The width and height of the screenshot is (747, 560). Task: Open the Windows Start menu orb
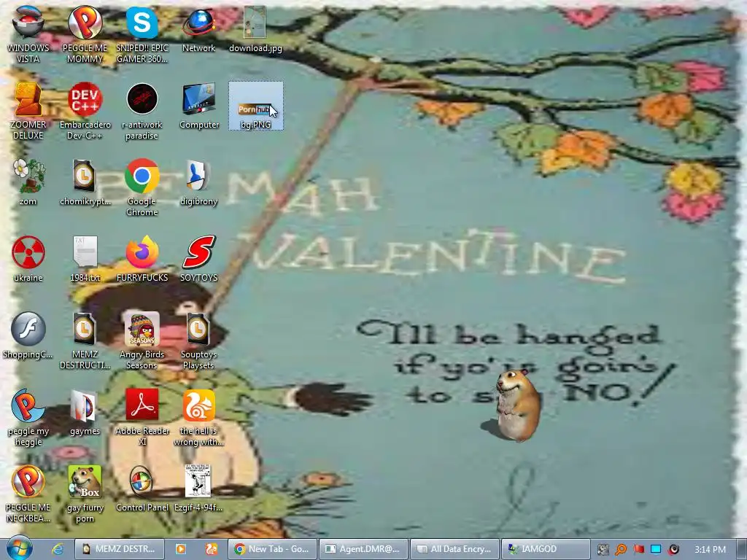point(19,548)
